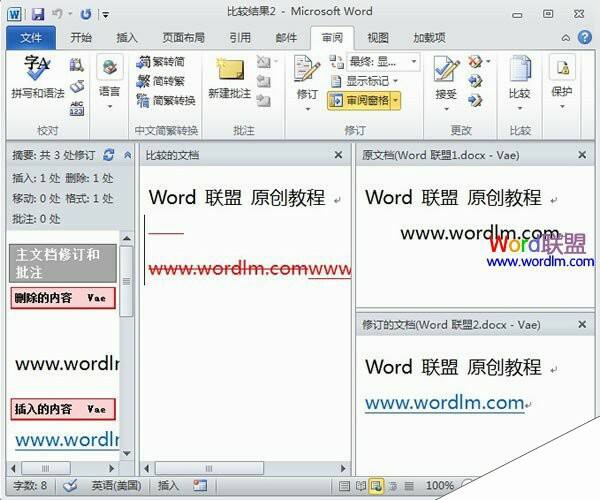Open the 修订 button dropdown arrow
600x500 pixels.
coord(308,109)
